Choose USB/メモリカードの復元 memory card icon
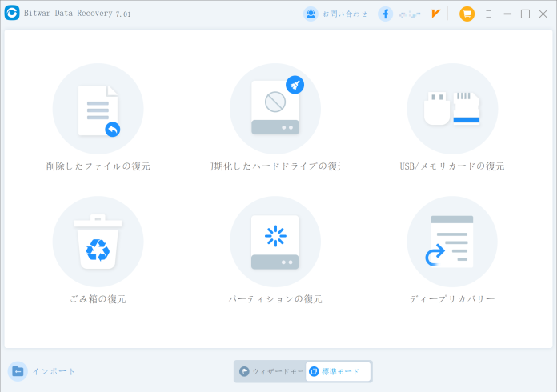The height and width of the screenshot is (392, 557). point(452,109)
